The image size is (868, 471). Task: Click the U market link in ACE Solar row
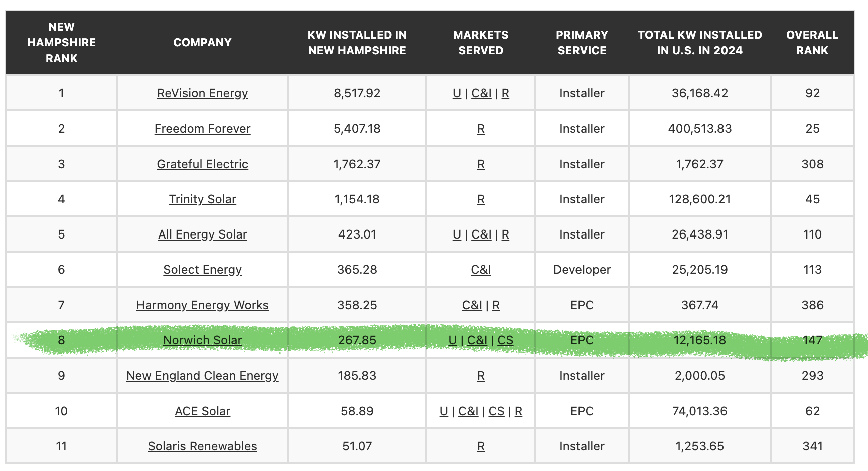click(x=444, y=411)
